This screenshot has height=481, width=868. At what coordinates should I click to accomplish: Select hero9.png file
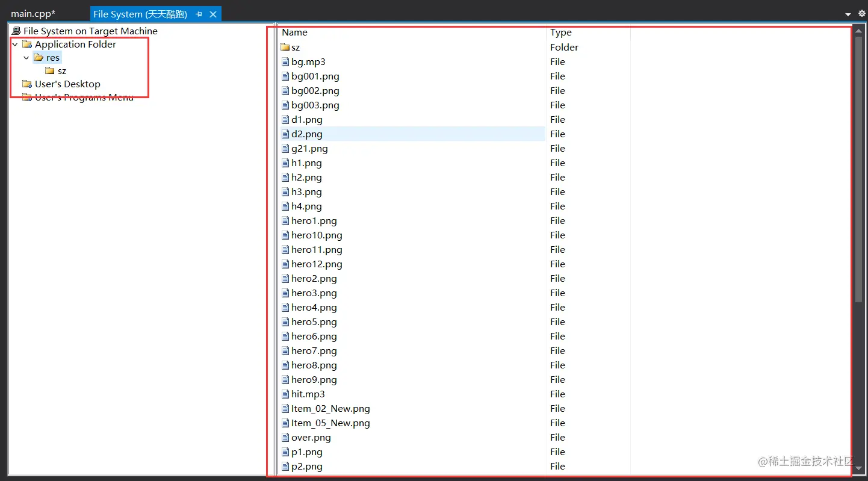[x=314, y=379]
